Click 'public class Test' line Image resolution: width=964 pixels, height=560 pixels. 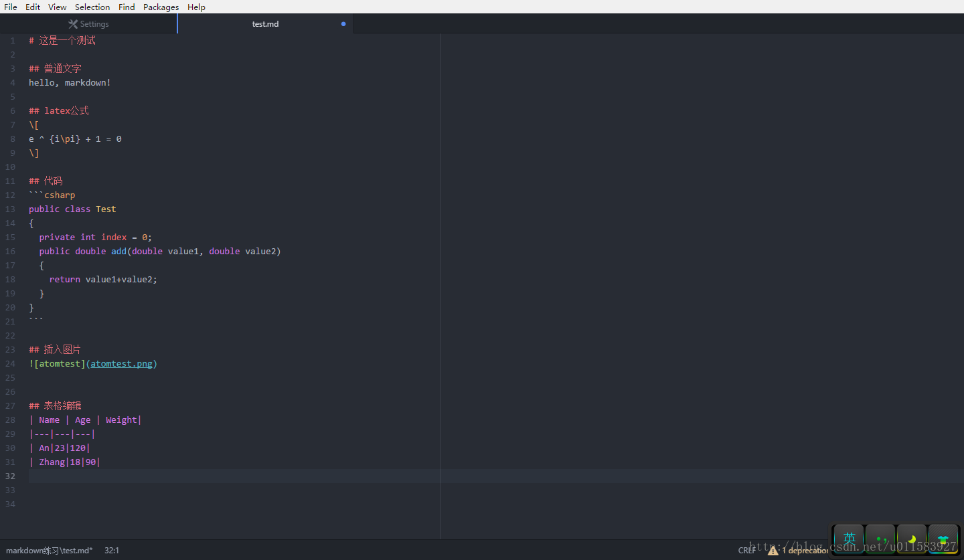click(72, 209)
